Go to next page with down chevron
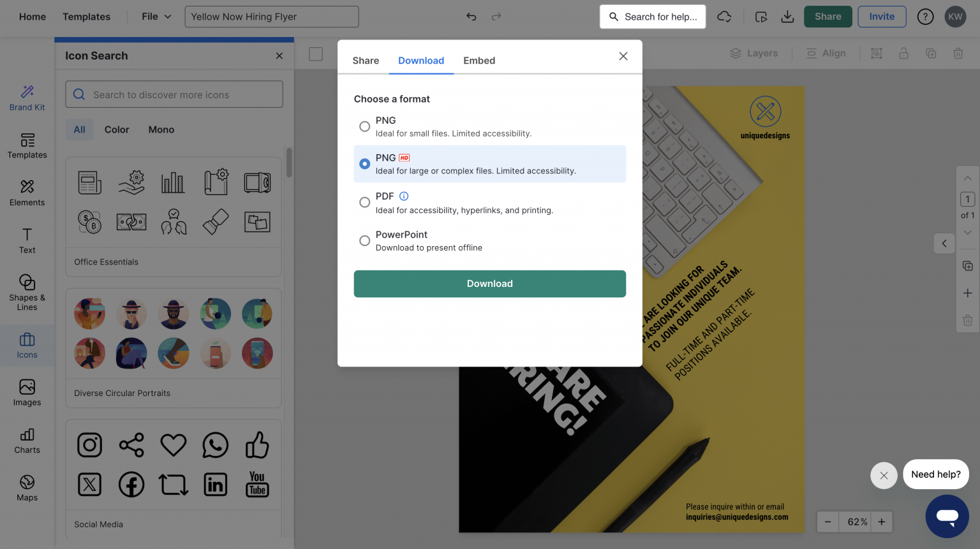Image resolution: width=980 pixels, height=549 pixels. (967, 233)
